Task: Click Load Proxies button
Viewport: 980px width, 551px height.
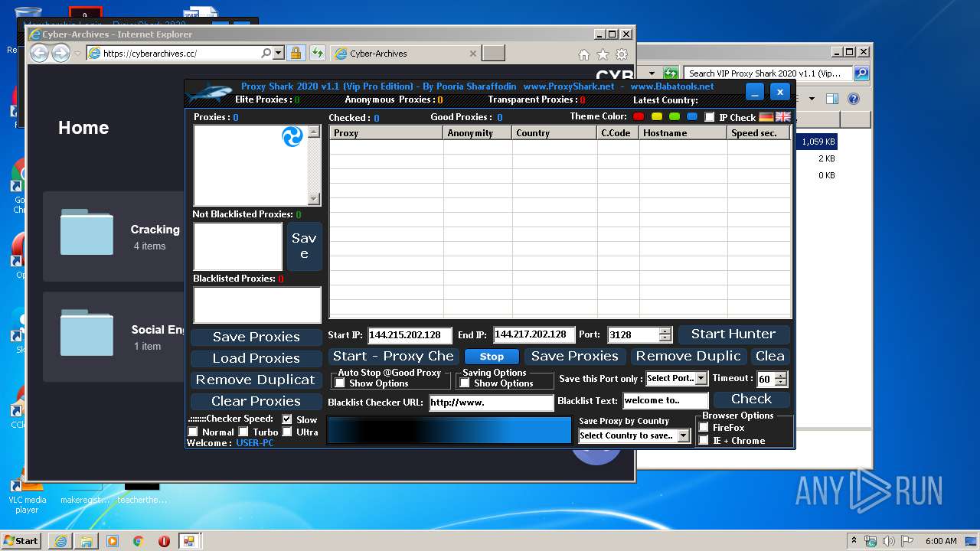Action: (256, 358)
